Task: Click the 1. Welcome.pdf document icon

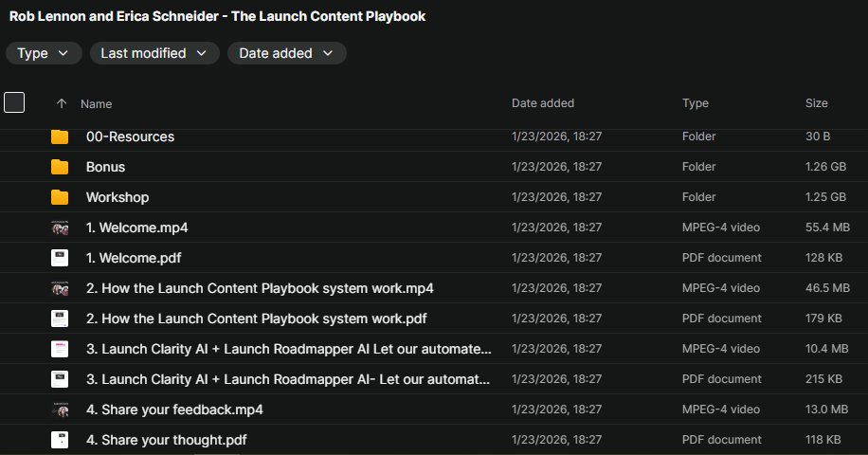Action: 60,258
